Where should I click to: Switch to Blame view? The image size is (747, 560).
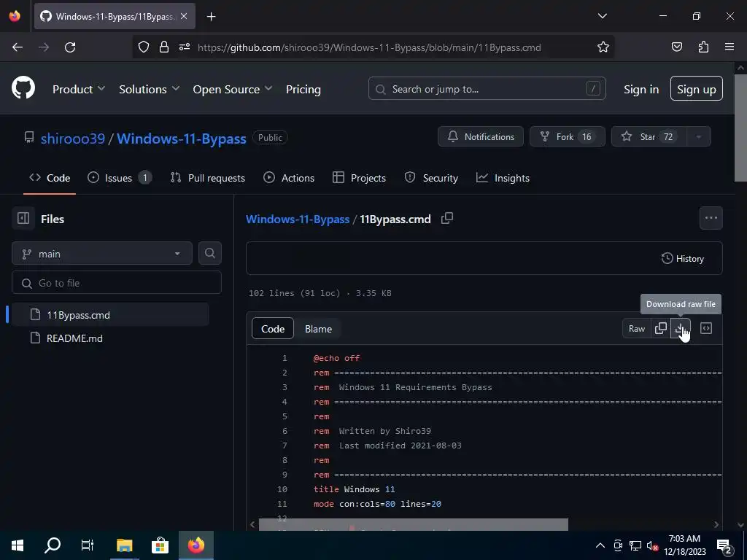318,329
